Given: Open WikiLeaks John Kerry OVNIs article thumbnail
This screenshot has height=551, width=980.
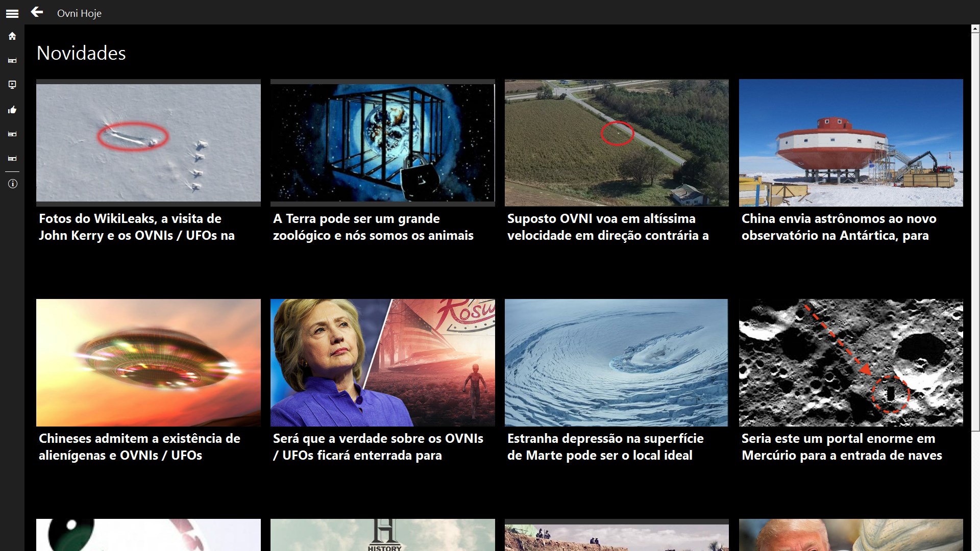Looking at the screenshot, I should point(148,142).
